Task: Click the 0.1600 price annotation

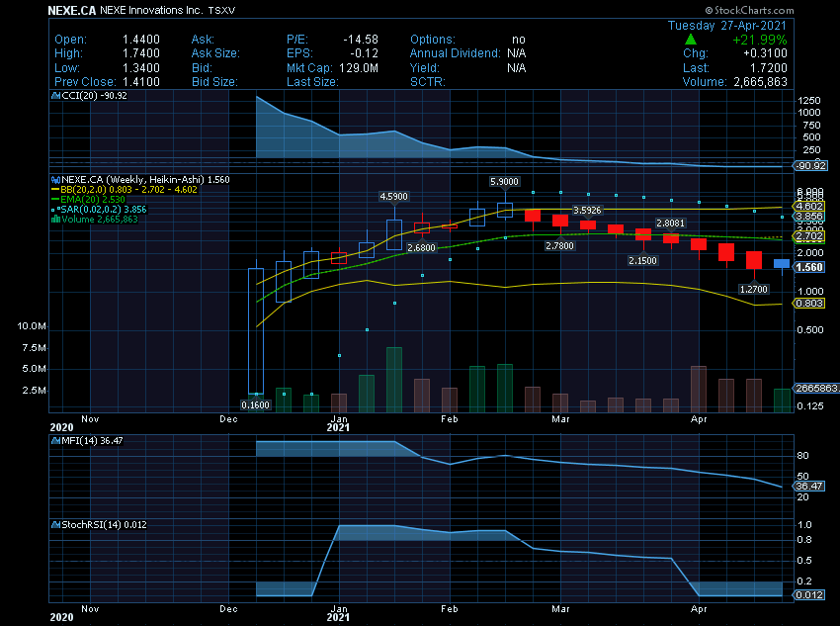Action: coord(255,405)
